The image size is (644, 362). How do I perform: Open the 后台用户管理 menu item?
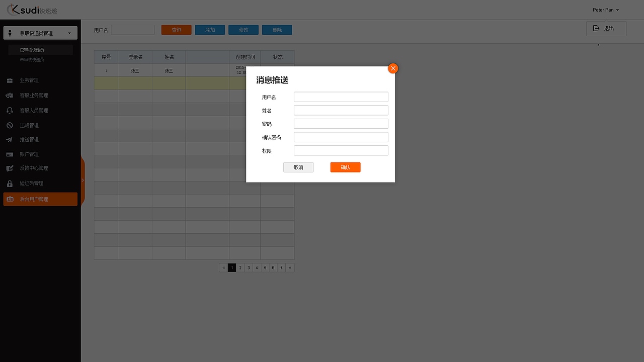click(40, 199)
